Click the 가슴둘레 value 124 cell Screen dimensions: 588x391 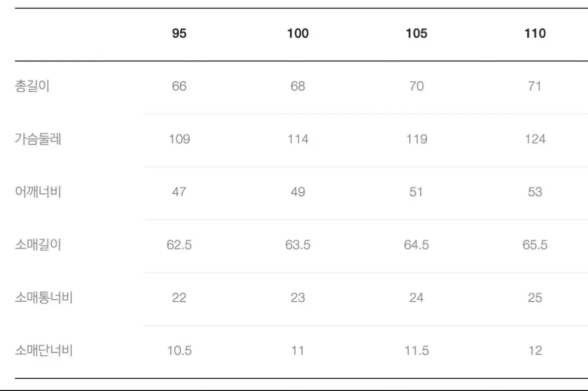click(535, 139)
